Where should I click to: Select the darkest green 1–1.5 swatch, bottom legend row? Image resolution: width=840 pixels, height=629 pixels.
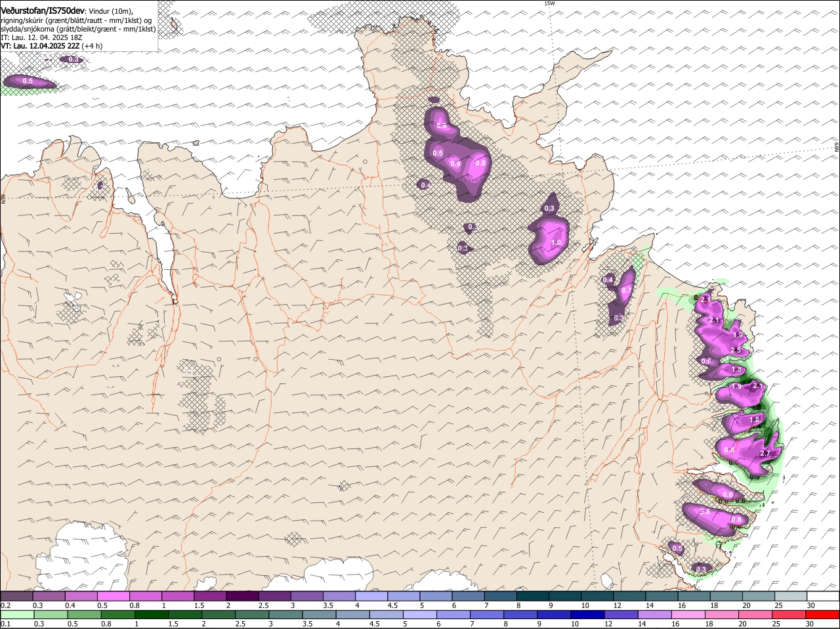(151, 615)
